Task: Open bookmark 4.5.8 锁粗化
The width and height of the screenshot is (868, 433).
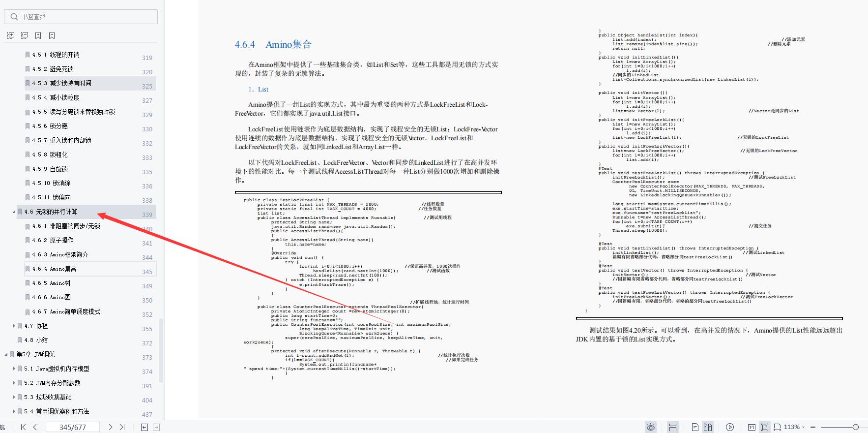Action: click(x=50, y=155)
